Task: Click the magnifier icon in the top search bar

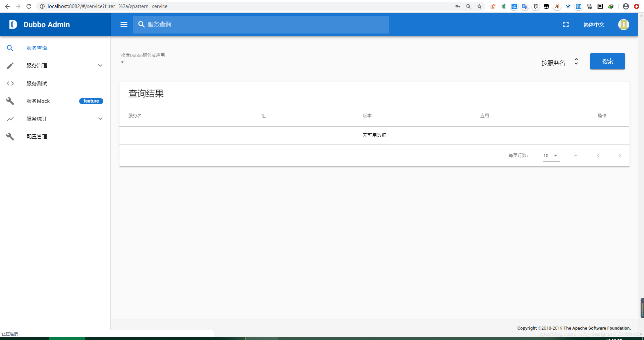Action: pyautogui.click(x=142, y=24)
